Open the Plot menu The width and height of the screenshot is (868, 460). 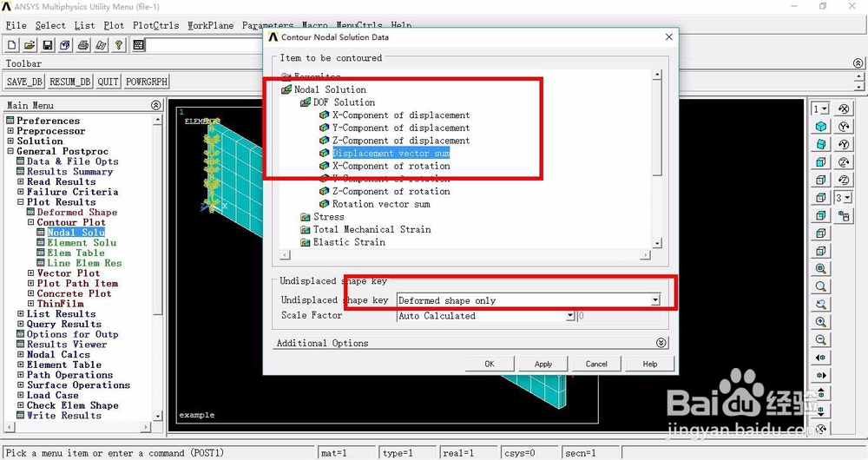click(114, 25)
